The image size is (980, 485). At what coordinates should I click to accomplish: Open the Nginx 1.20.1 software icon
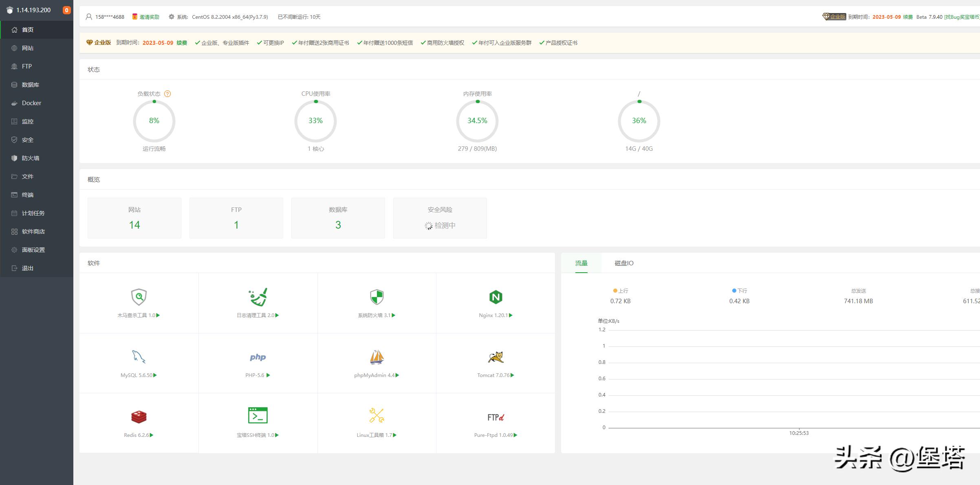pyautogui.click(x=496, y=297)
